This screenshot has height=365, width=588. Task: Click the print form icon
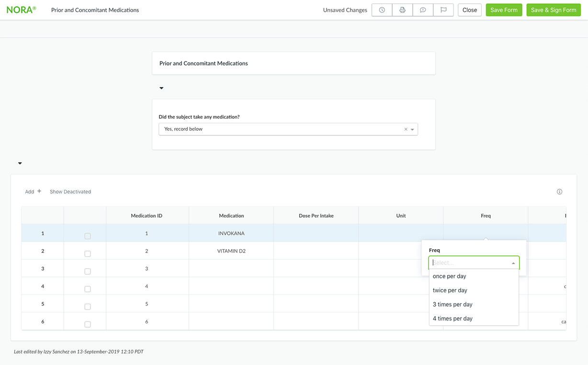[402, 10]
